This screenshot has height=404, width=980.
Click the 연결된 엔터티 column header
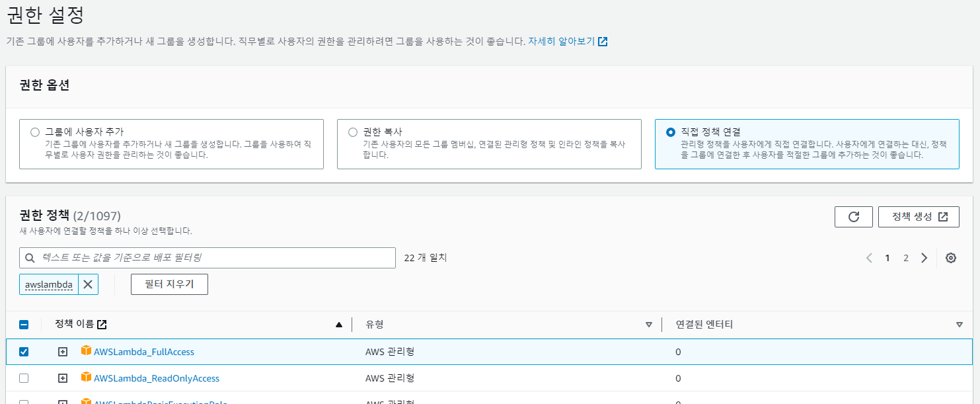(704, 325)
